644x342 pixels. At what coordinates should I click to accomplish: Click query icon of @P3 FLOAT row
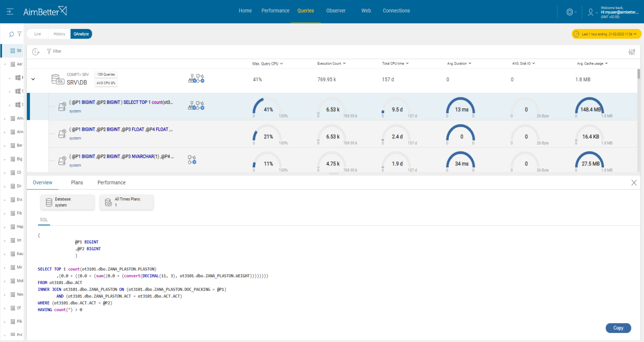pyautogui.click(x=62, y=134)
